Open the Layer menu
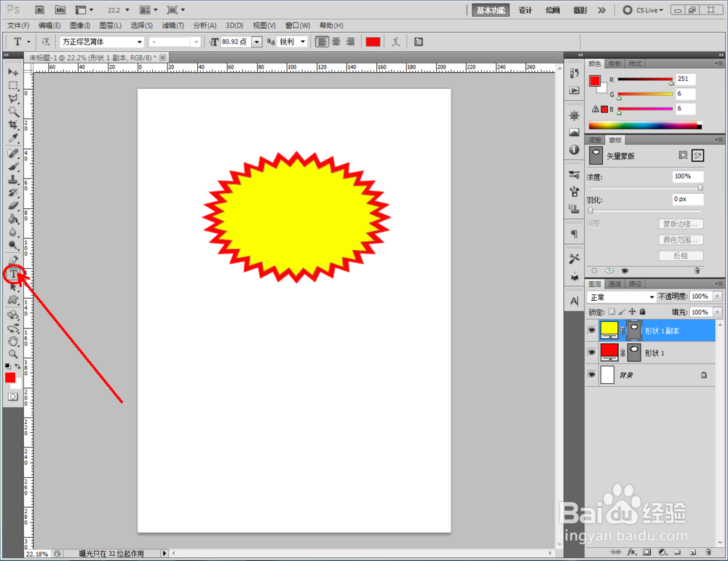728x561 pixels. 111,25
